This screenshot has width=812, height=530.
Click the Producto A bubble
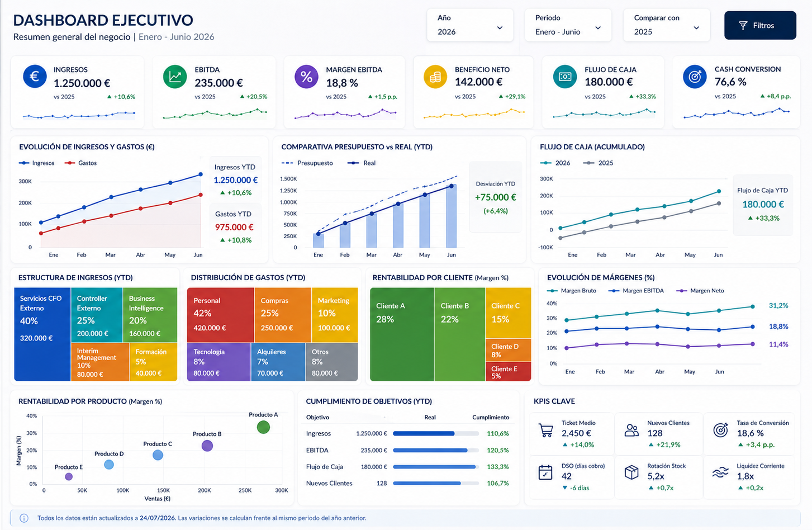(x=263, y=427)
